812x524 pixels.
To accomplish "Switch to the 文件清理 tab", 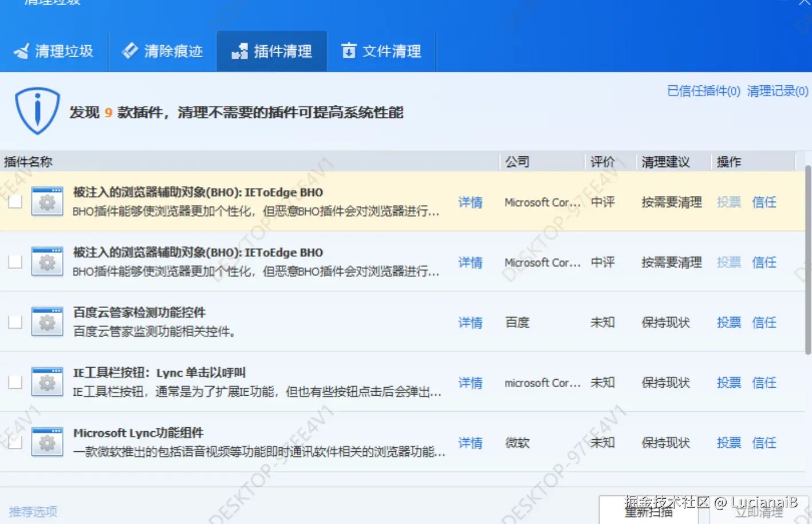I will (383, 51).
